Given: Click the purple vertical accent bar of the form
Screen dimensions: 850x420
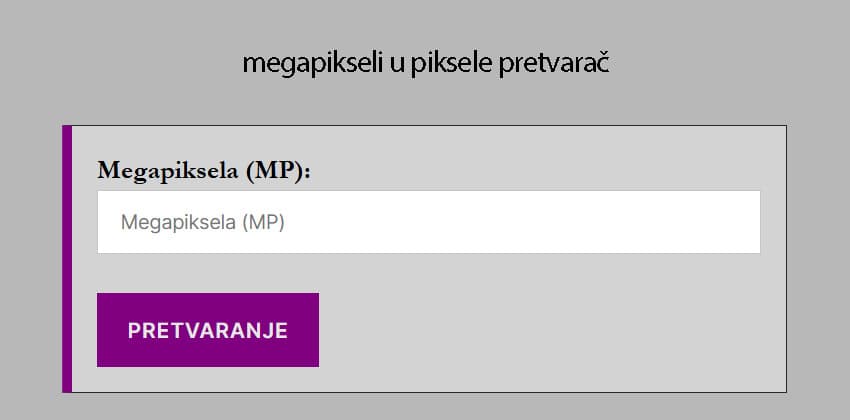Looking at the screenshot, I should (67, 259).
